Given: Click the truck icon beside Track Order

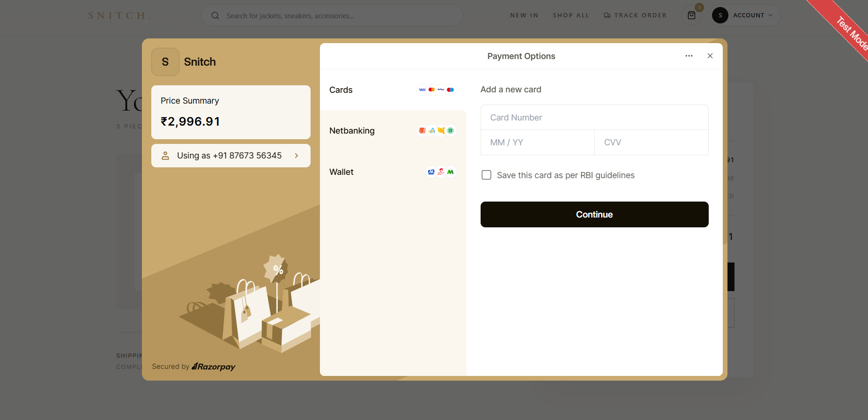Looking at the screenshot, I should click(607, 15).
